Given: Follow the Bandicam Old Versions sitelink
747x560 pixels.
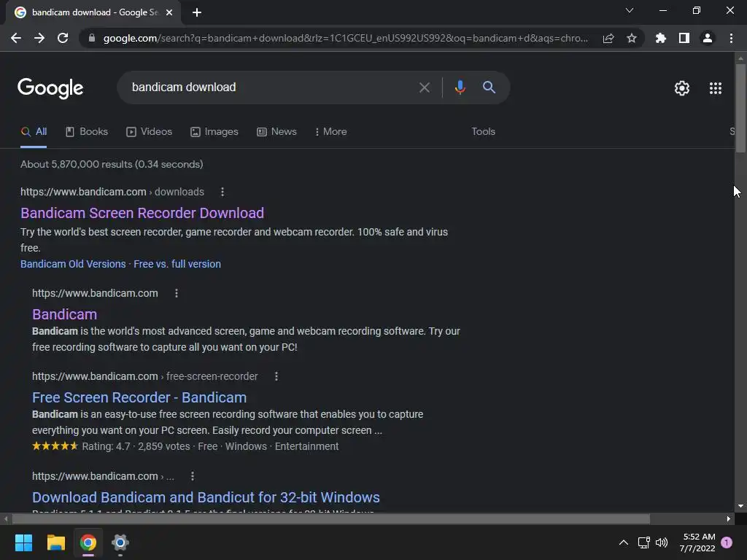Looking at the screenshot, I should 73,264.
